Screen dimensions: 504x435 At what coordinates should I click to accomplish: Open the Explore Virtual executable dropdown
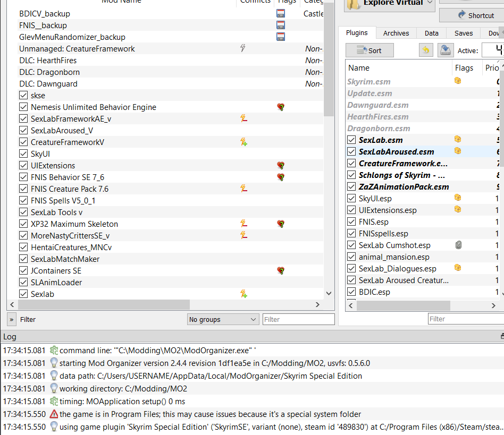pos(430,3)
